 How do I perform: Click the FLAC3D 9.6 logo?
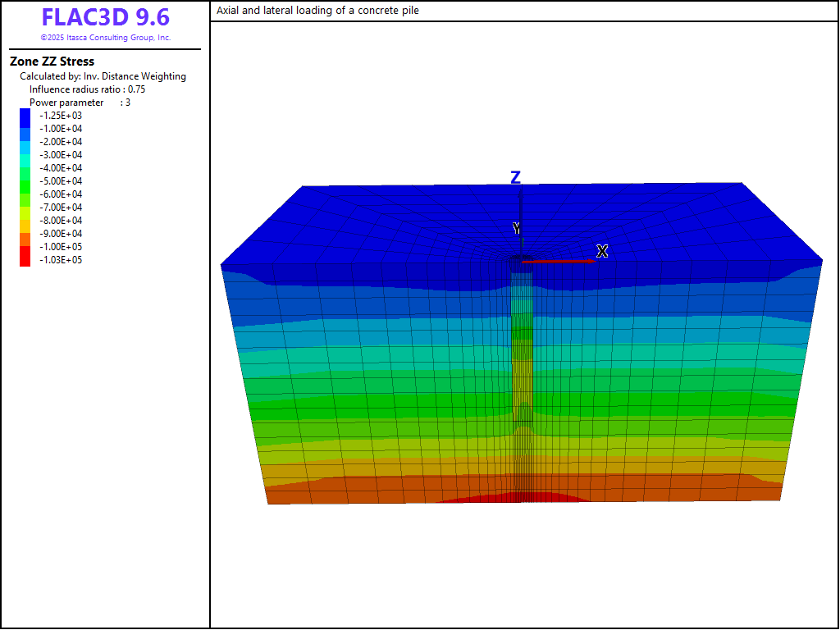pos(105,18)
